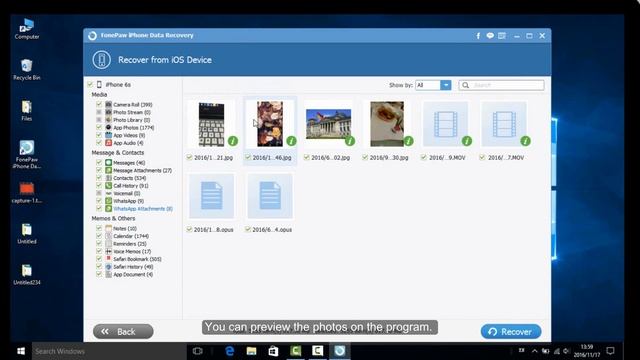640x360 pixels.
Task: Toggle the 2016/...9.MOV file checkbox
Action: pos(424,157)
